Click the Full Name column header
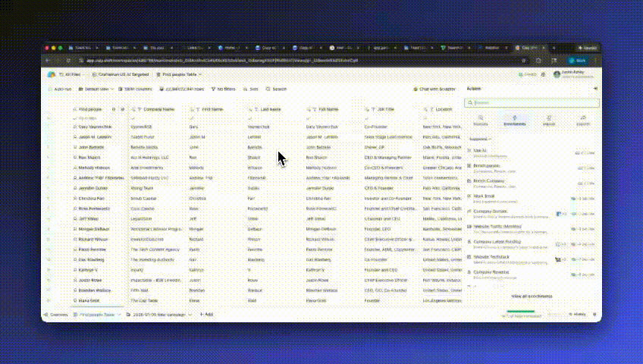 (x=328, y=109)
